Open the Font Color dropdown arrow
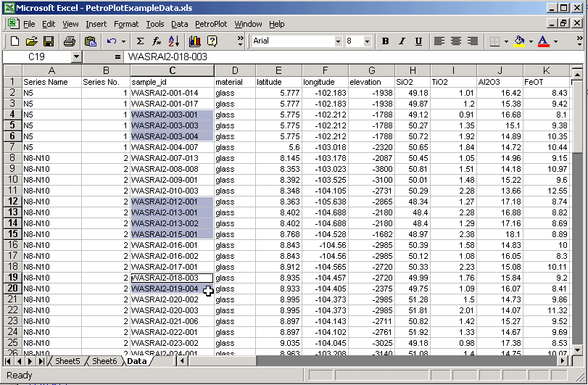The image size is (588, 385). (x=556, y=41)
